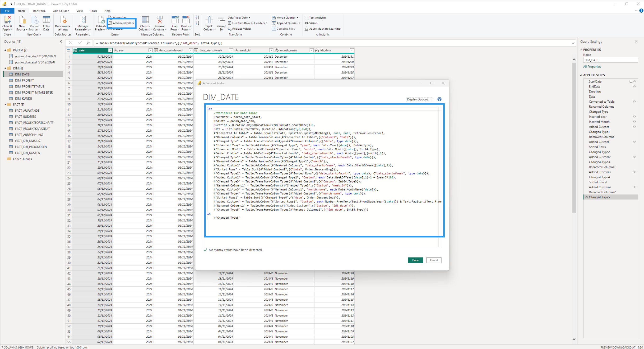This screenshot has width=644, height=349.
Task: Click Close & Apply icon
Action: pyautogui.click(x=7, y=20)
